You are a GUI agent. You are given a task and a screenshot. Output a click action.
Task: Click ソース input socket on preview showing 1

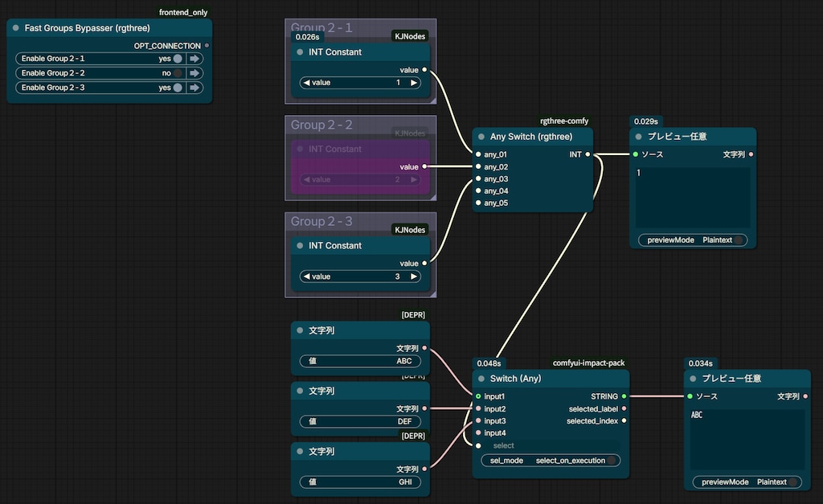tap(636, 154)
